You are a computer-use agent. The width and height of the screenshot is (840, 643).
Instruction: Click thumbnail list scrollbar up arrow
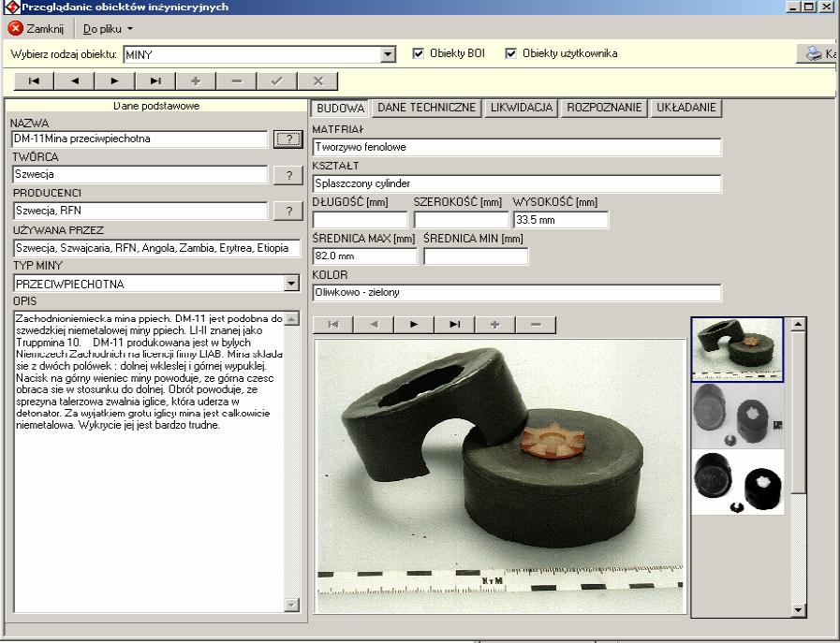coord(798,324)
